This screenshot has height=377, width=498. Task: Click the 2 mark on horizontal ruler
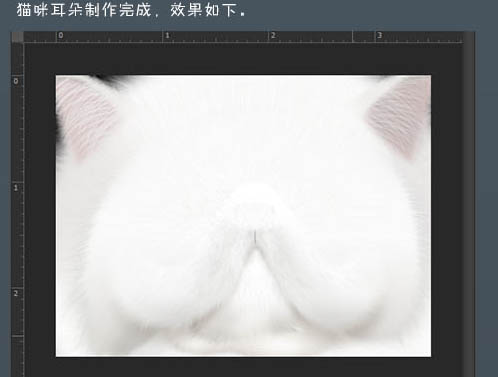click(273, 35)
